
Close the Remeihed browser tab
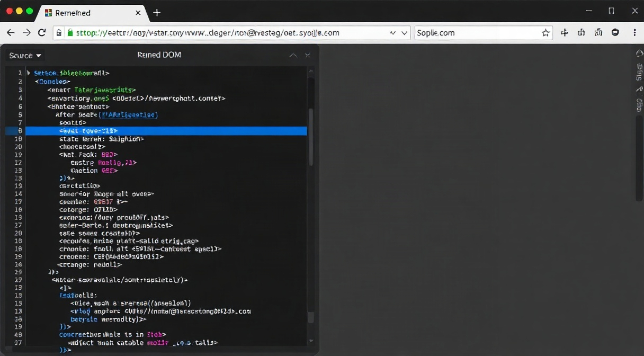click(138, 13)
